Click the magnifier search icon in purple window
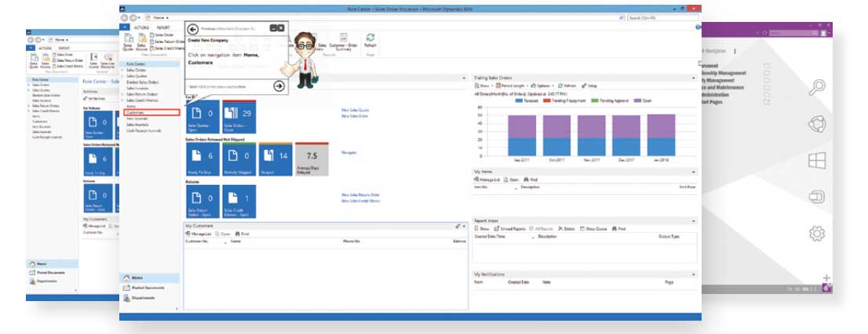Screen dimensions: 868x334 [817, 87]
